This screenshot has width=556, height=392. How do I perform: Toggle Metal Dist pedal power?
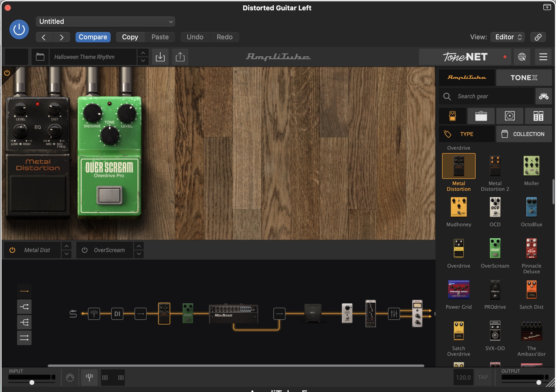coord(12,250)
